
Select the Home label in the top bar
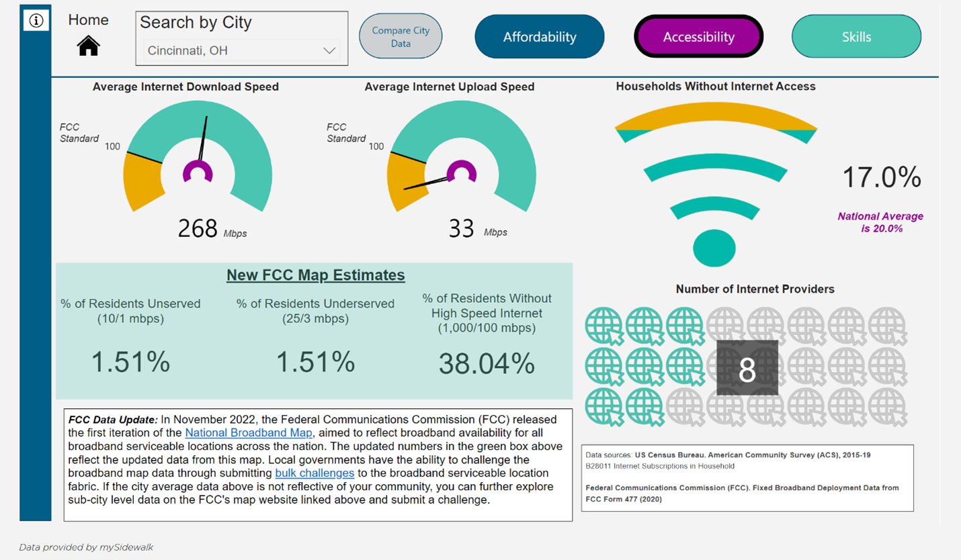[x=88, y=19]
